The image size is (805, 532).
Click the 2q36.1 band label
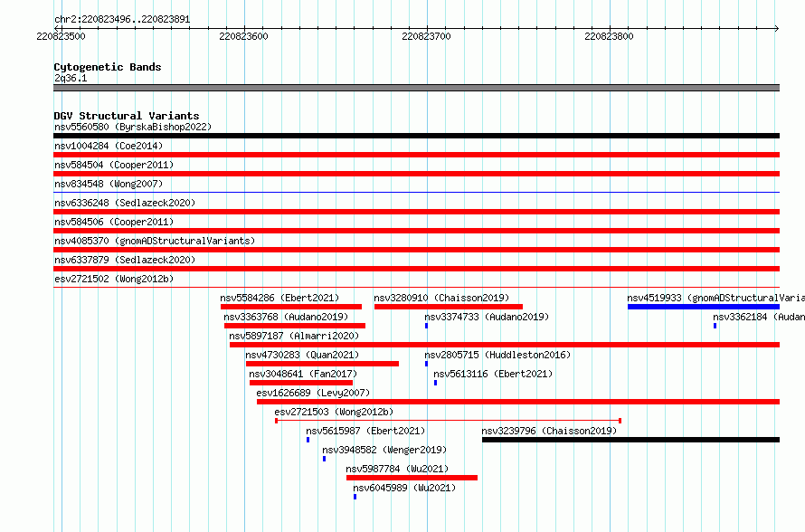(x=71, y=78)
